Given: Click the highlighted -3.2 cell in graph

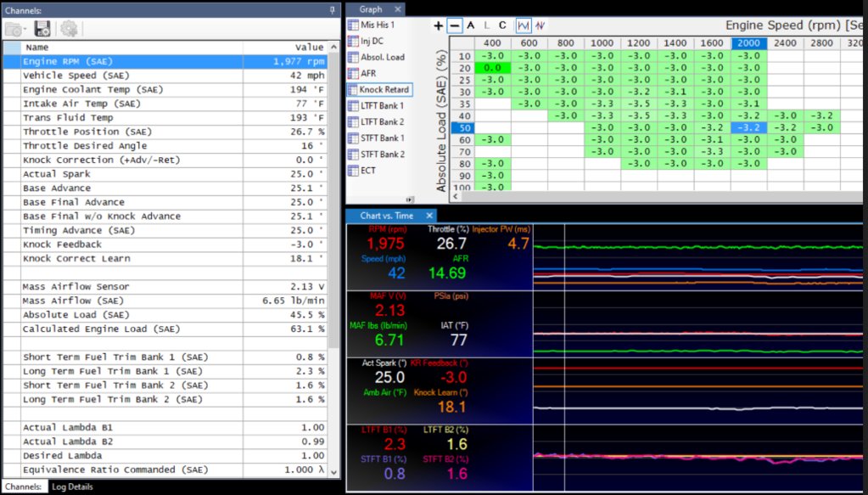Looking at the screenshot, I should (x=748, y=128).
